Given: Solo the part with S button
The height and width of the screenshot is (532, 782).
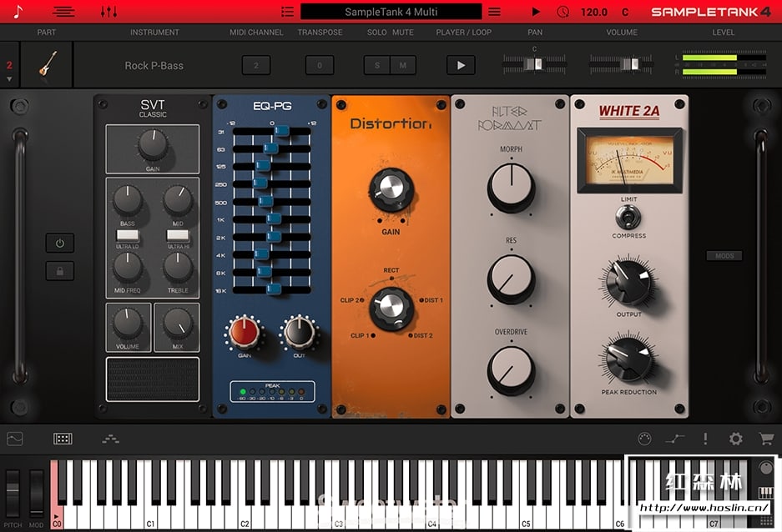Looking at the screenshot, I should (377, 65).
